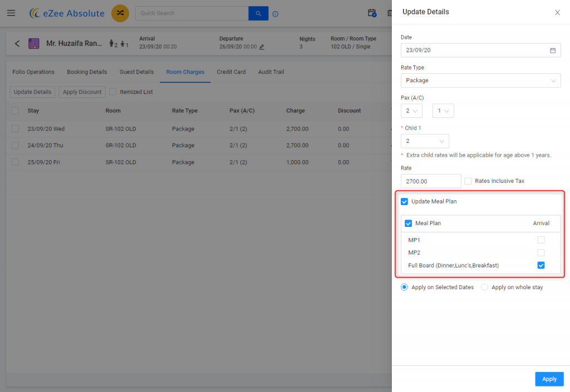Viewport: 570px width, 392px height.
Task: Click the blue search magnifier button
Action: tap(258, 13)
